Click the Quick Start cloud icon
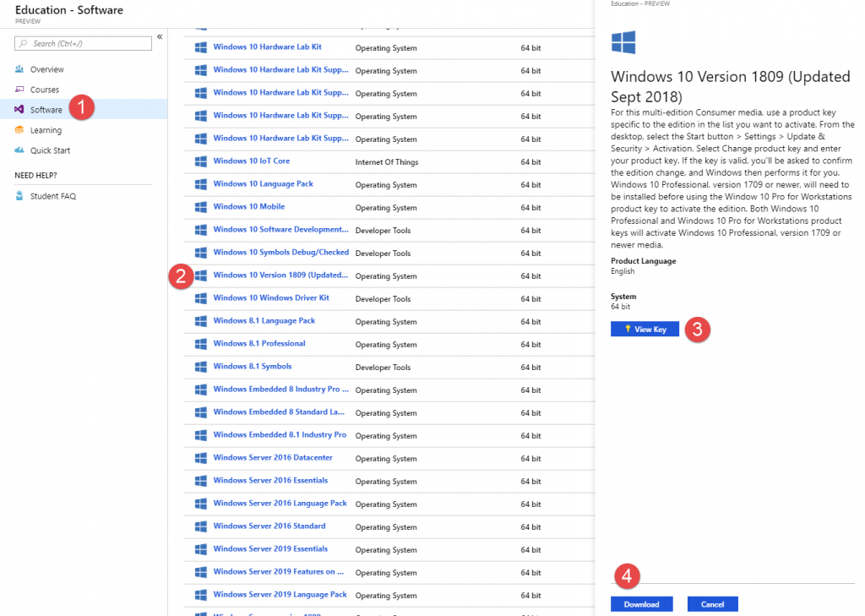 click(19, 150)
